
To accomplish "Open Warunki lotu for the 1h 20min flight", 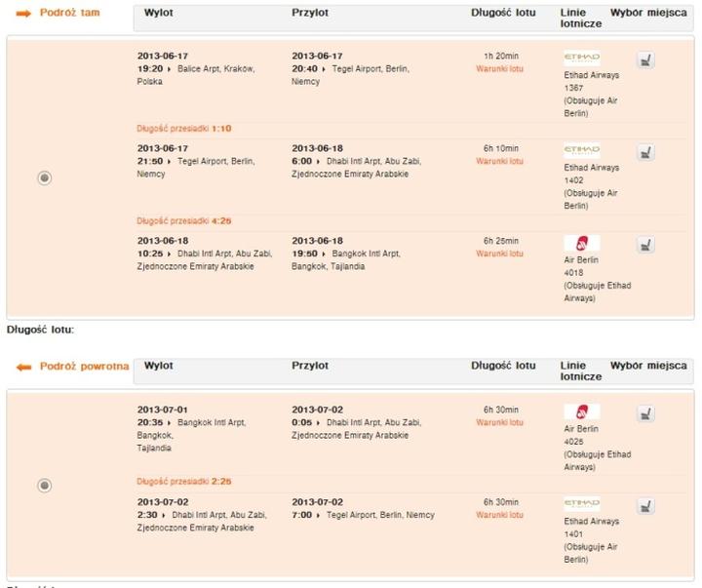I will coord(499,69).
